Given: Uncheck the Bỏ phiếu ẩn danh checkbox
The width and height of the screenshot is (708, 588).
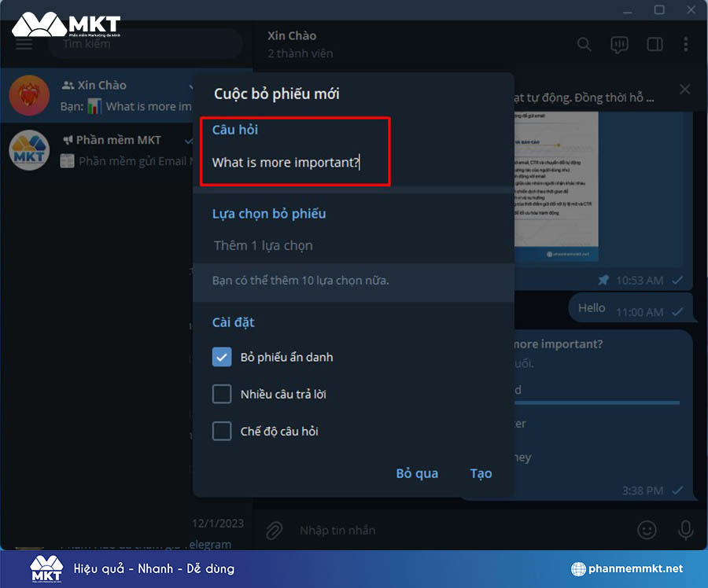Looking at the screenshot, I should 222,357.
